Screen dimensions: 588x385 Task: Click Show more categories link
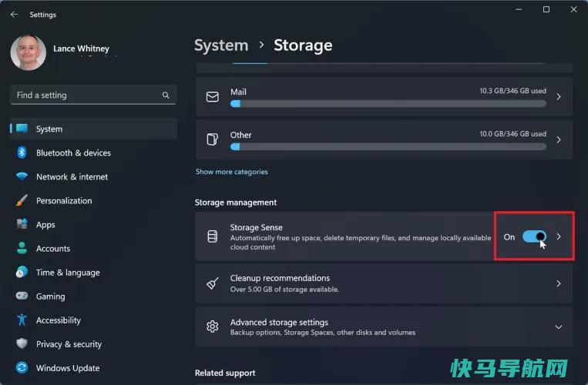(x=232, y=172)
